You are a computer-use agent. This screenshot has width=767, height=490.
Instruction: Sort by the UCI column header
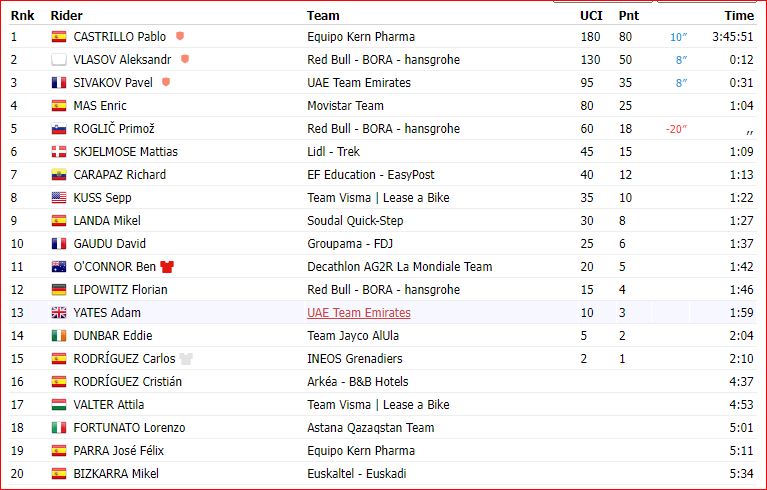tap(591, 16)
